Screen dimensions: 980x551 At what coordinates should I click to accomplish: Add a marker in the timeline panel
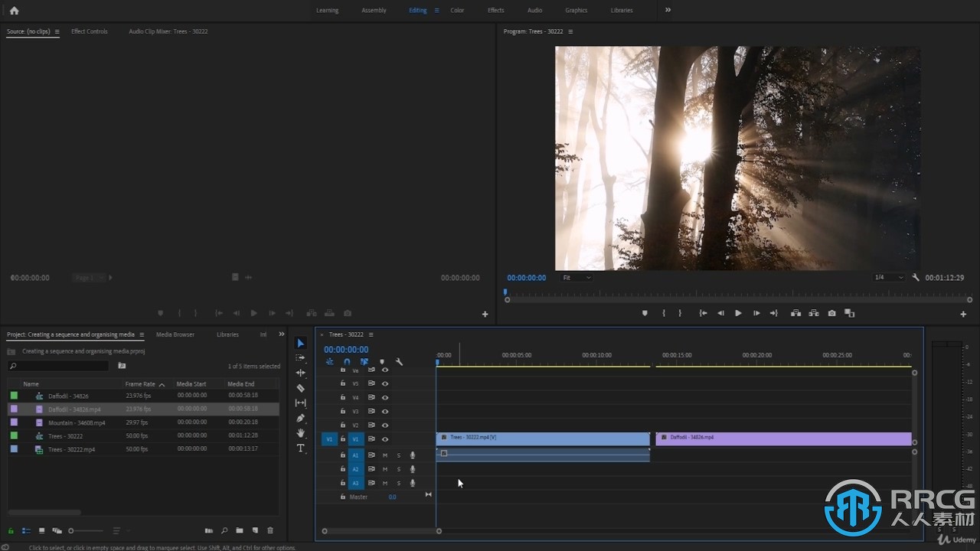(382, 362)
